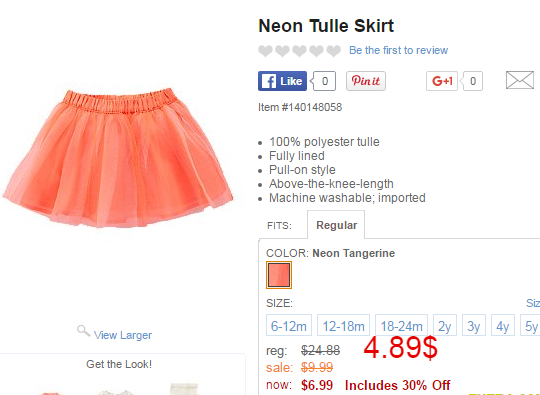Pick size 4y
Screen dimensions: 540x395
click(x=502, y=325)
